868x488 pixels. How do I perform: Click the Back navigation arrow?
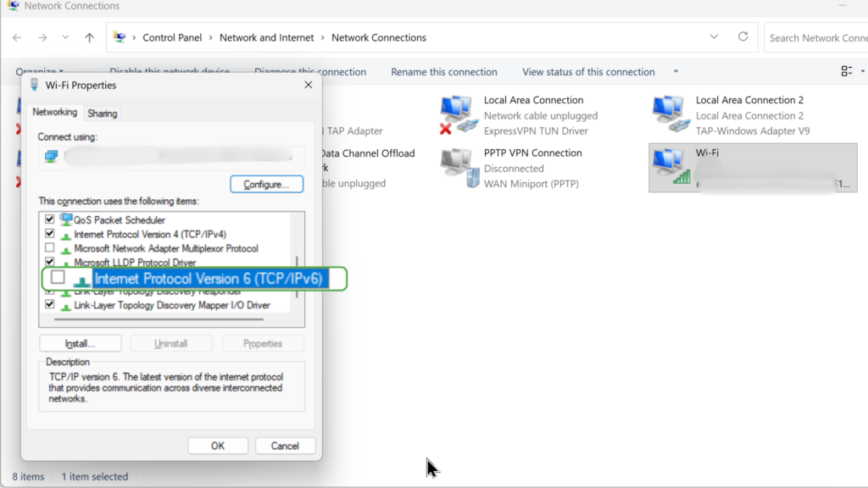point(17,37)
